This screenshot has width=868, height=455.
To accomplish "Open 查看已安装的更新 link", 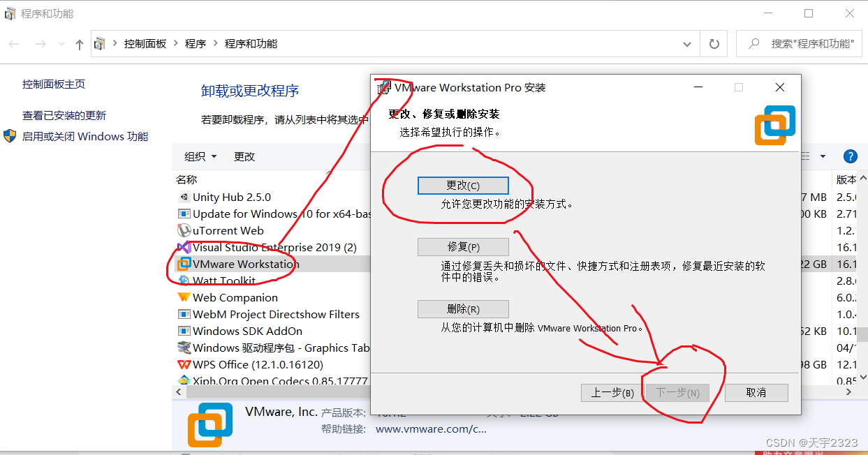I will [64, 115].
